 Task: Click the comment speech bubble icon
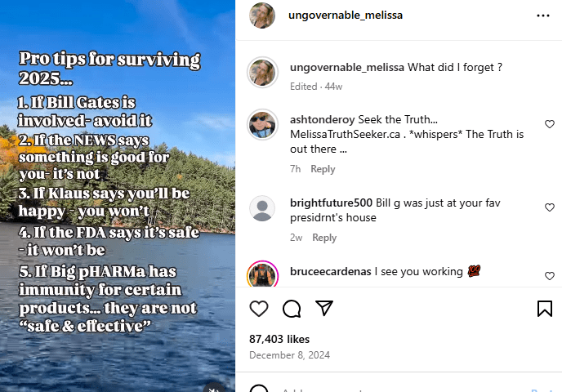[x=292, y=308]
